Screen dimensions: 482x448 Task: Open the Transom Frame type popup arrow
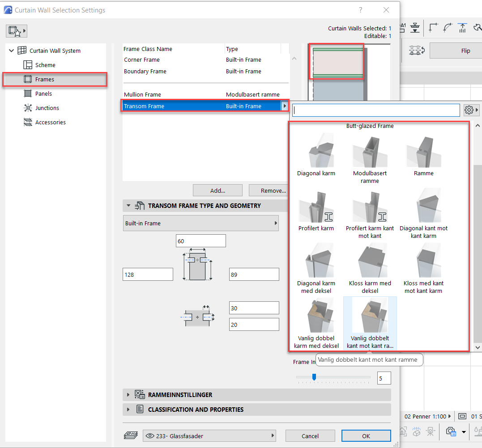tap(285, 106)
